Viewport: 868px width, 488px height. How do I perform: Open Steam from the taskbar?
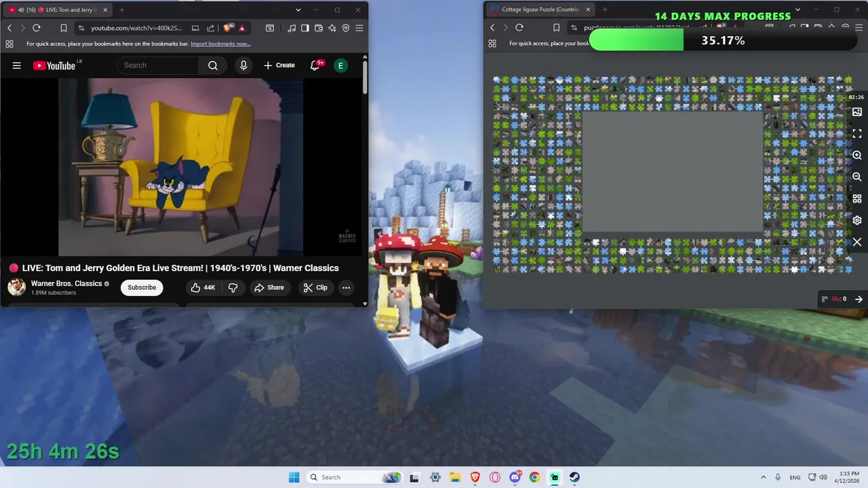(x=574, y=477)
